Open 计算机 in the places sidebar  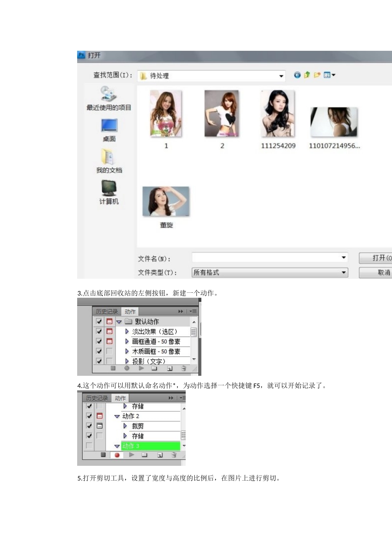coord(109,193)
